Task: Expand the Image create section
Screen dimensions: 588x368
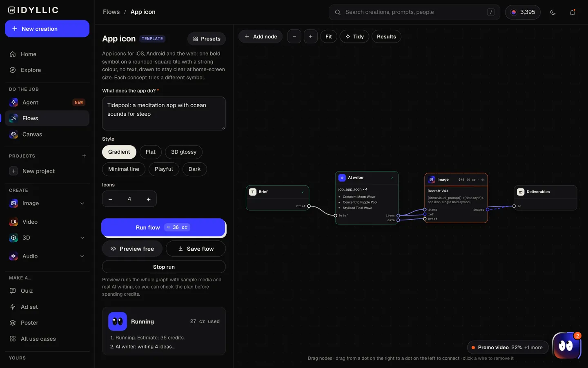Action: [82, 204]
